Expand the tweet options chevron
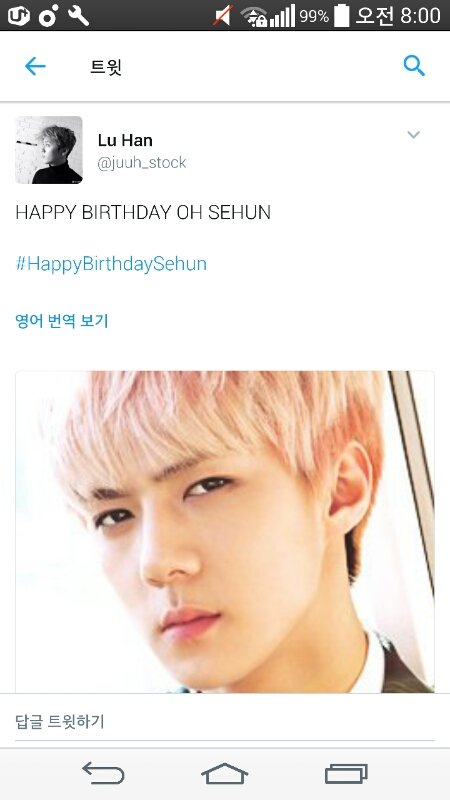 point(413,135)
